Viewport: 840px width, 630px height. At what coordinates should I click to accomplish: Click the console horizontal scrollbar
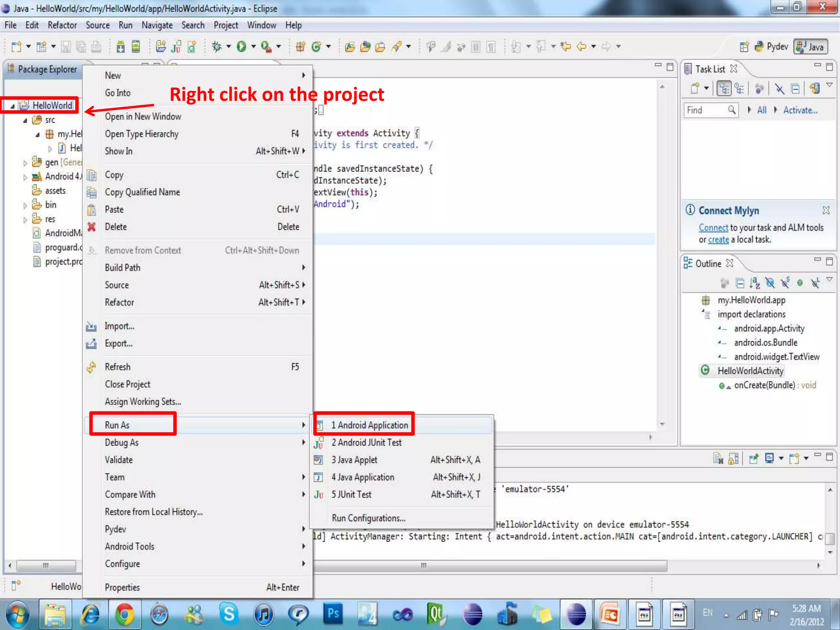[x=491, y=566]
